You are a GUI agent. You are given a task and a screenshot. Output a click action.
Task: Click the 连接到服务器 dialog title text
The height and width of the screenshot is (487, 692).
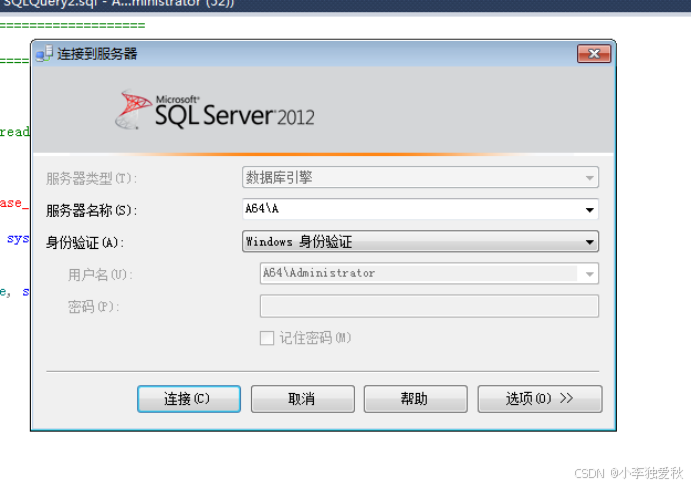(x=97, y=54)
